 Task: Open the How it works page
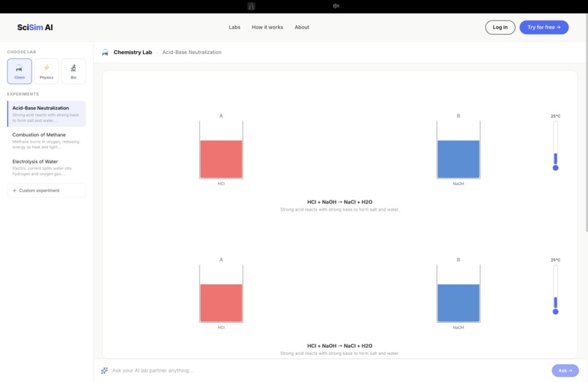268,28
